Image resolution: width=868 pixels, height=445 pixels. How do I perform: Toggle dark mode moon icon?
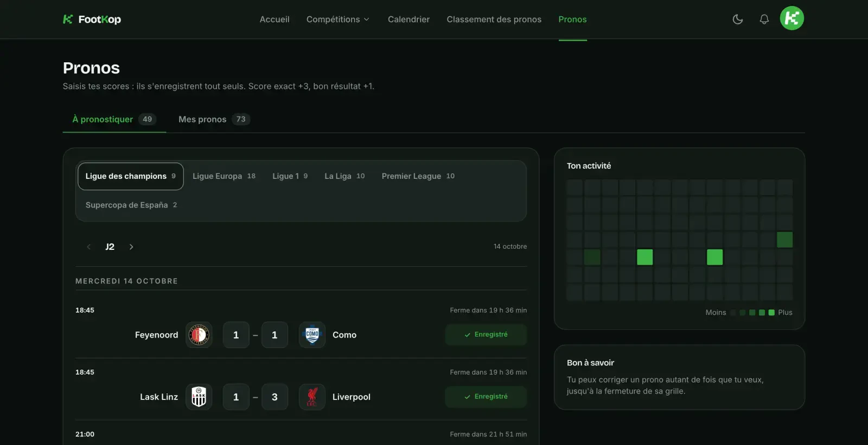738,20
